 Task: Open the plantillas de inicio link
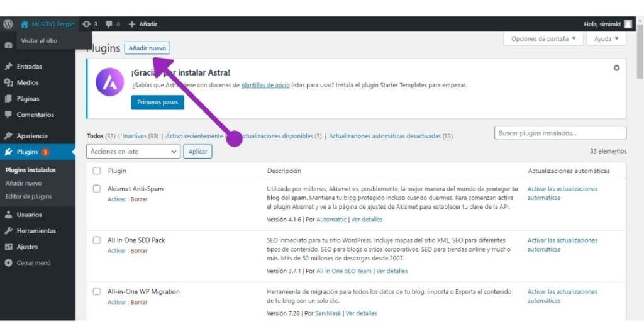pyautogui.click(x=265, y=86)
